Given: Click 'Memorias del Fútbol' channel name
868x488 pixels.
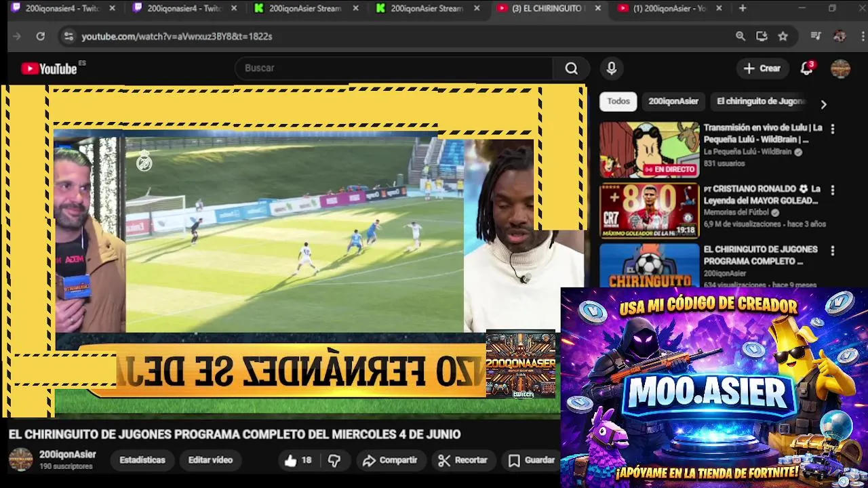Looking at the screenshot, I should [x=736, y=212].
